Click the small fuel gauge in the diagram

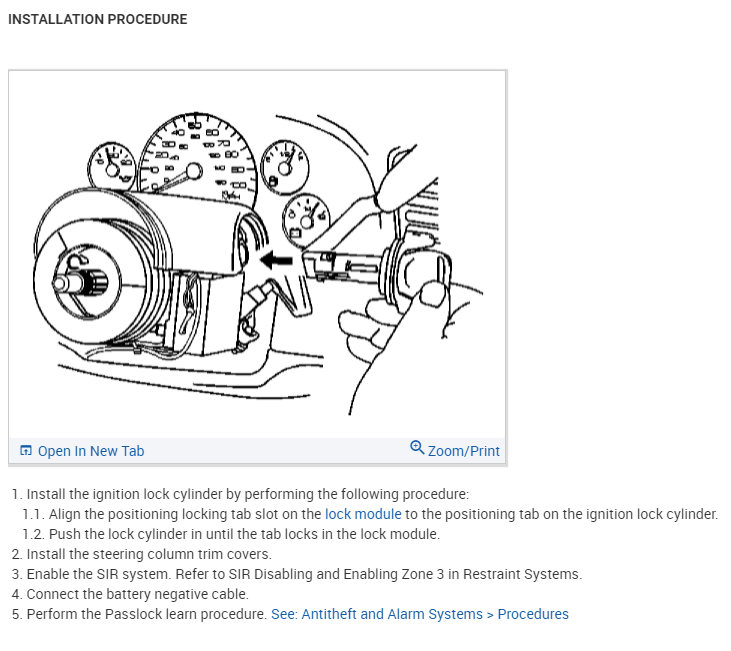[x=285, y=166]
